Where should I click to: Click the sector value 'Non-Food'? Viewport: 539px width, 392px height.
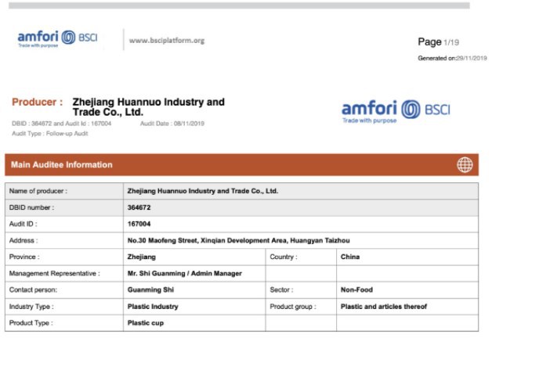coord(356,290)
